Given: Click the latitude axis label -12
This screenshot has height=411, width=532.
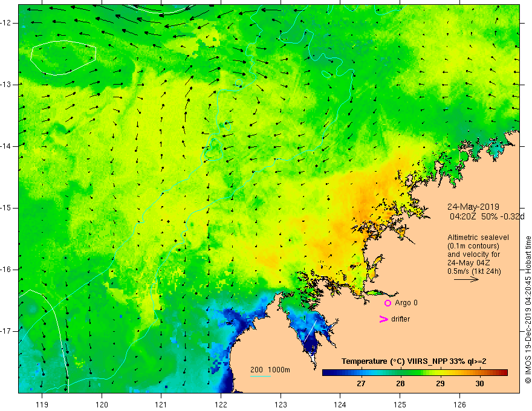Looking at the screenshot, I should 6,23.
